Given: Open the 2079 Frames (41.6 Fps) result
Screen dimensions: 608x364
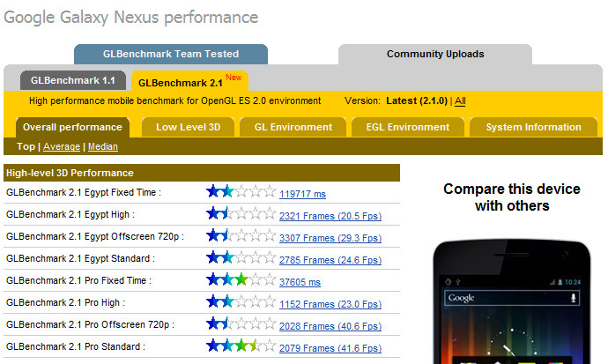Looking at the screenshot, I should coord(330,348).
